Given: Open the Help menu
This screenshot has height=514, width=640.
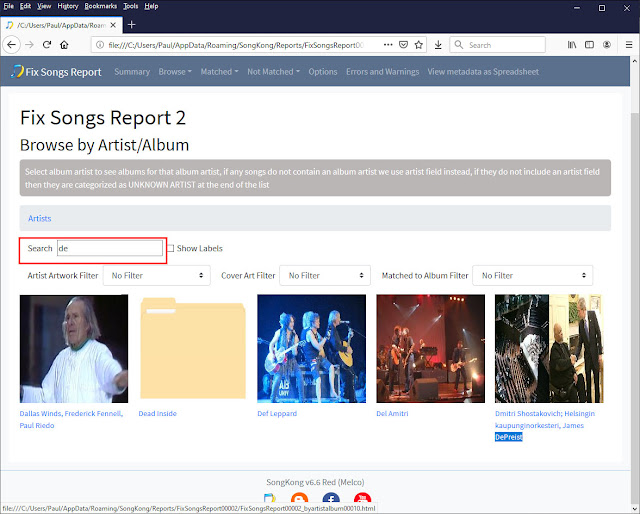Looking at the screenshot, I should (151, 6).
